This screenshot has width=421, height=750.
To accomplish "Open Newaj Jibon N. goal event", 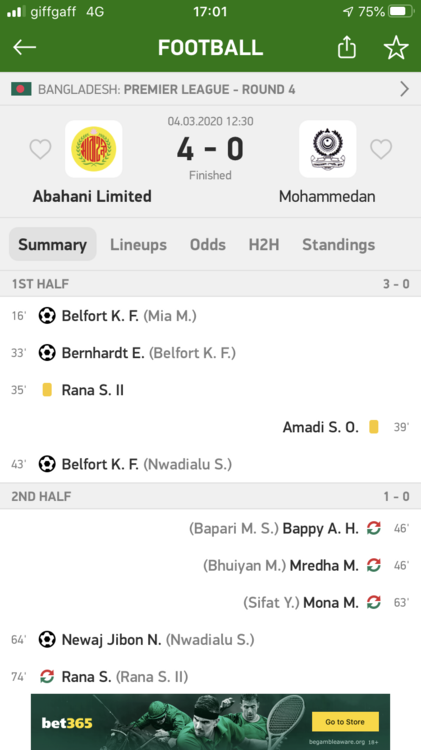I will click(x=210, y=640).
